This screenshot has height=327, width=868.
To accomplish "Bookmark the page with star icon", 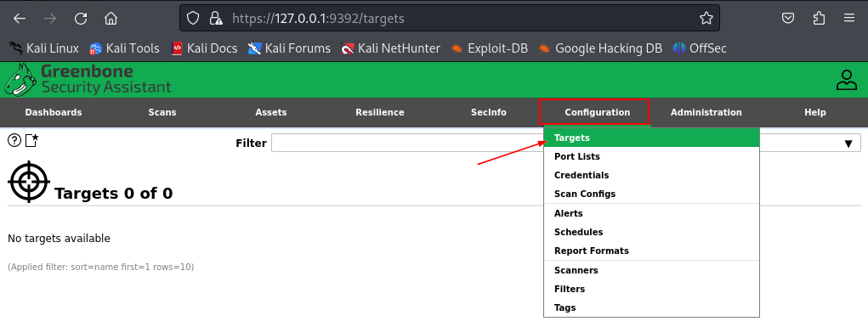I will 706,18.
